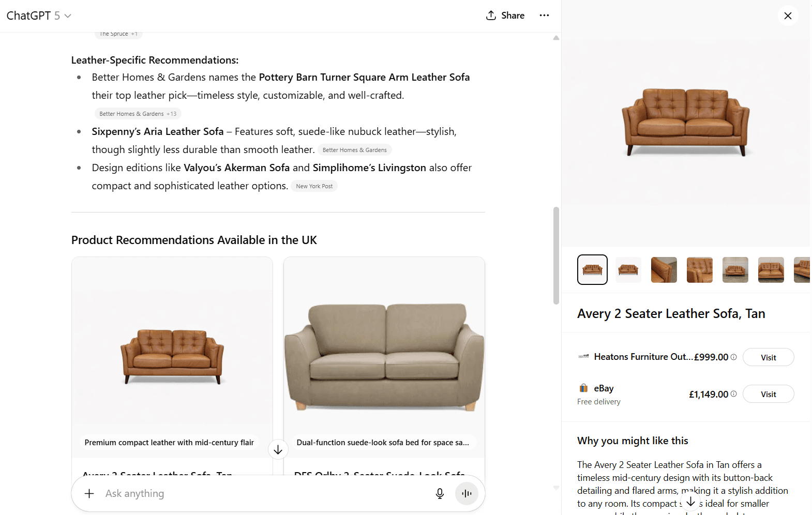This screenshot has height=515, width=812.
Task: Select the second sofa thumbnail image
Action: [x=628, y=269]
